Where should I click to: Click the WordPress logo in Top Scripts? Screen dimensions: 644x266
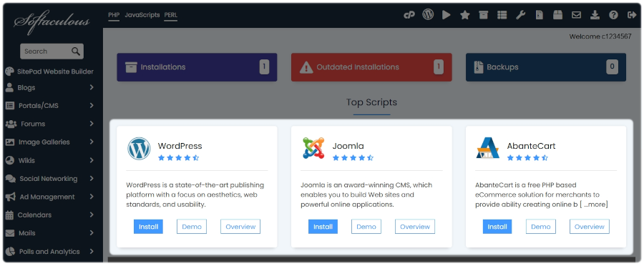(x=139, y=149)
